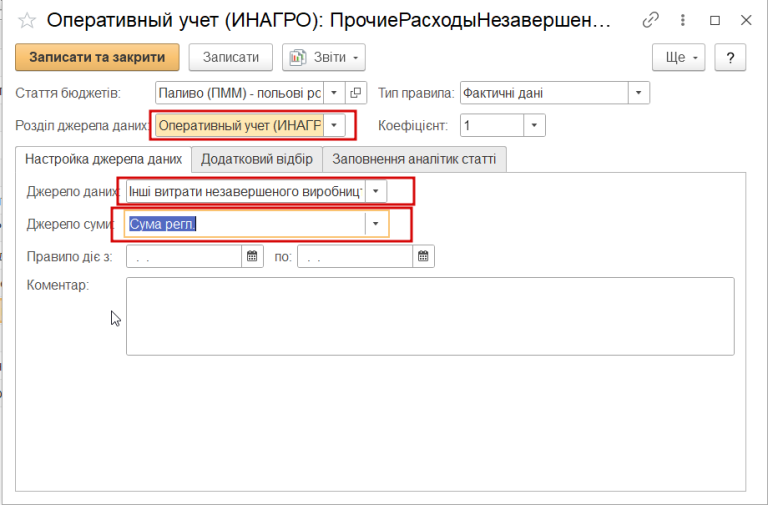Click the Правило діє з date field
Screen dimensions: 768x505
tap(184, 256)
